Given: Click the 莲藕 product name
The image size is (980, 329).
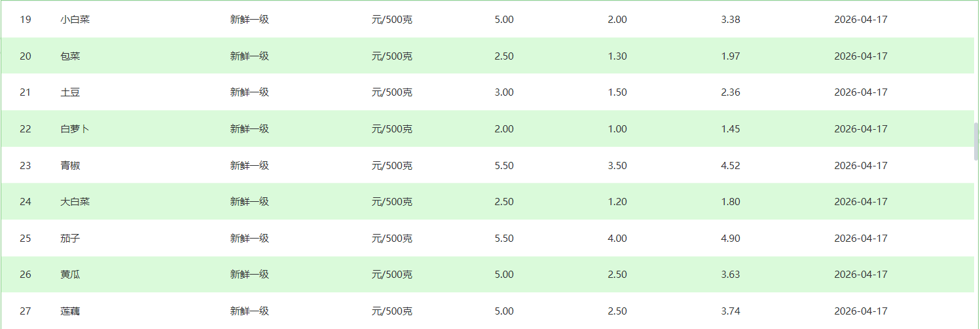Looking at the screenshot, I should click(x=70, y=311).
